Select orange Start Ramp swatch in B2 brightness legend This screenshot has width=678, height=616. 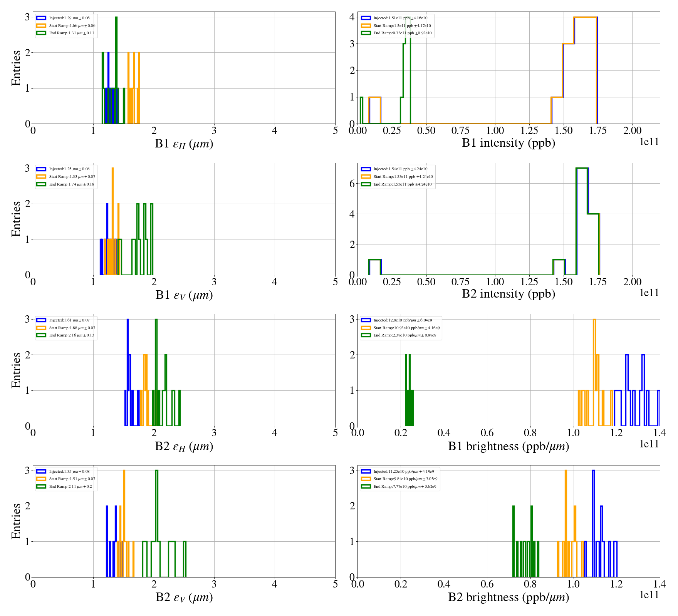[366, 479]
